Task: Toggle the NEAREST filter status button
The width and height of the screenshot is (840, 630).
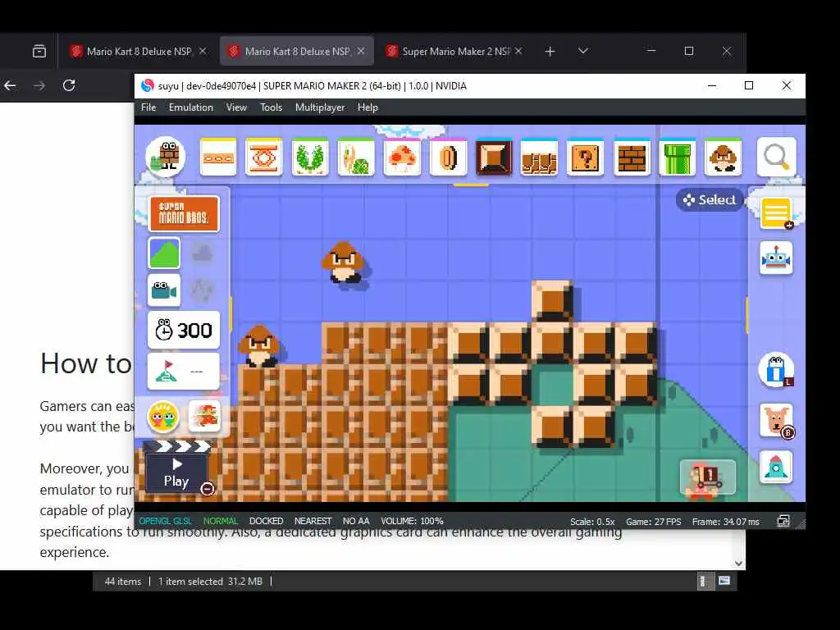Action: coord(313,521)
